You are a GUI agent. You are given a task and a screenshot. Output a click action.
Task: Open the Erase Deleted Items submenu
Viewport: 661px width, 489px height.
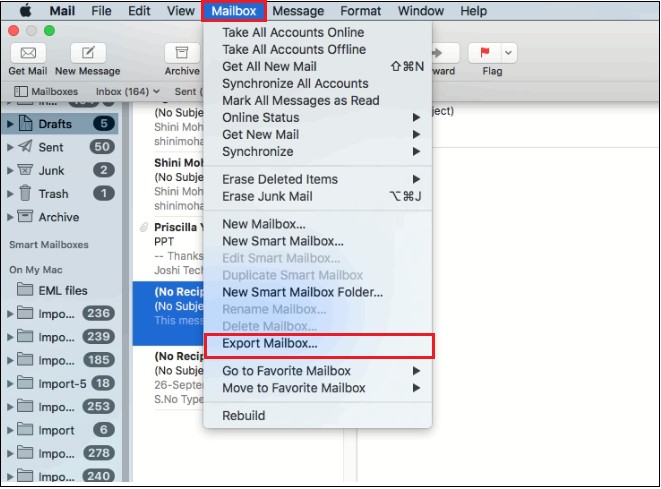317,179
